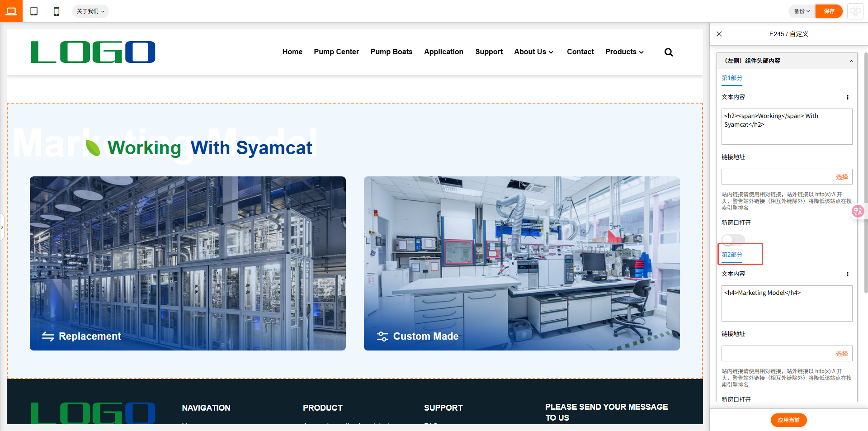Open the Pump Boats nav link
The height and width of the screenshot is (431, 868).
(x=392, y=52)
